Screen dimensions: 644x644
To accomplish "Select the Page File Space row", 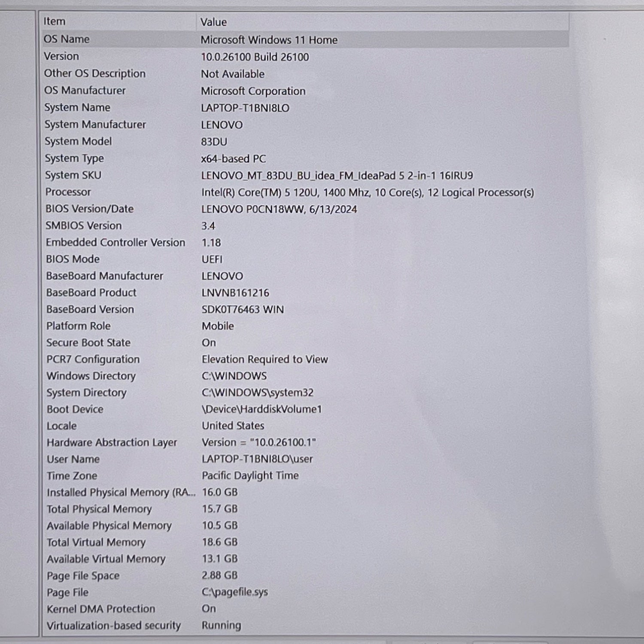I will tap(83, 576).
